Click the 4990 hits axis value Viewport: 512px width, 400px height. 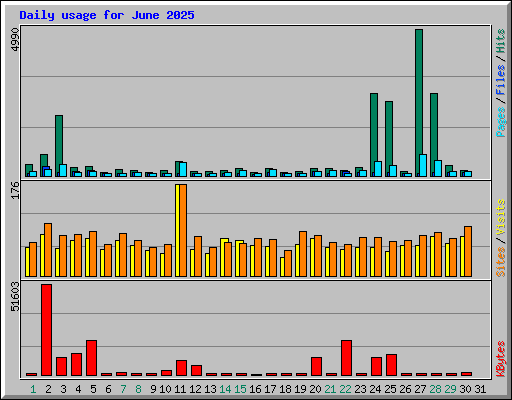click(x=15, y=40)
